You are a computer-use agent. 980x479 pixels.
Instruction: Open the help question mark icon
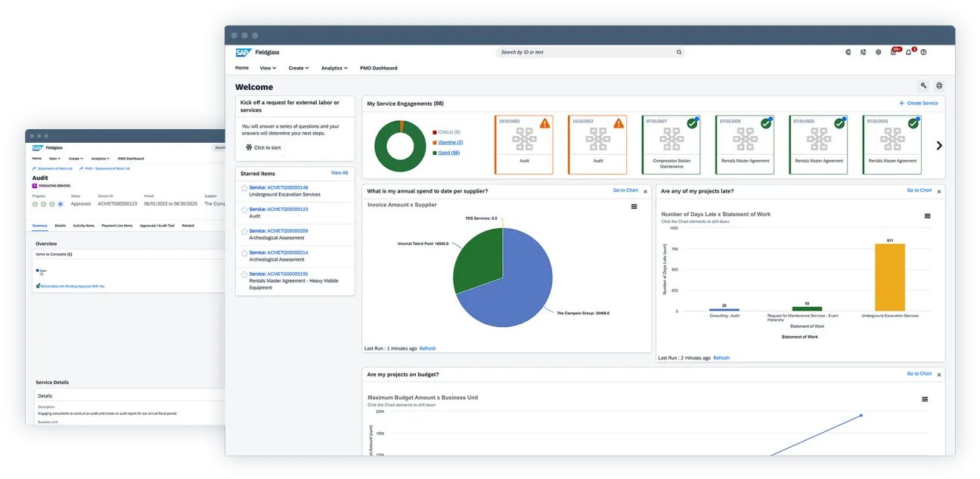[923, 52]
